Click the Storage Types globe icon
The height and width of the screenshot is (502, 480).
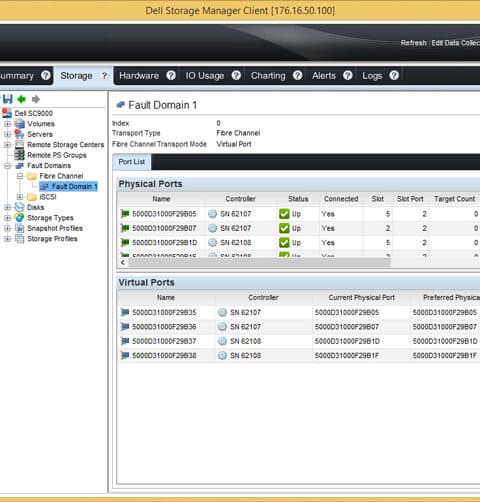click(20, 217)
